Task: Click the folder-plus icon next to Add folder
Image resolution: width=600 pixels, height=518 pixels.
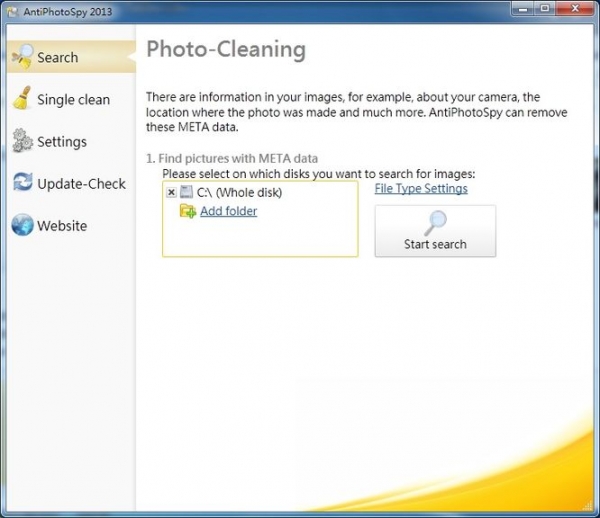Action: pos(187,211)
